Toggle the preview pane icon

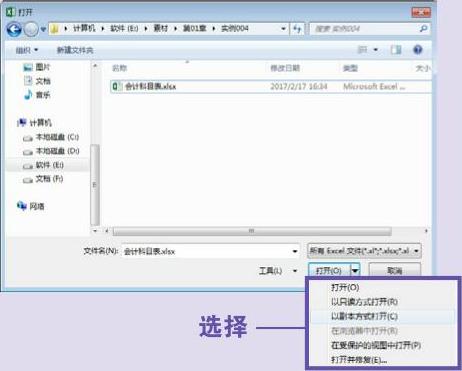[x=396, y=50]
